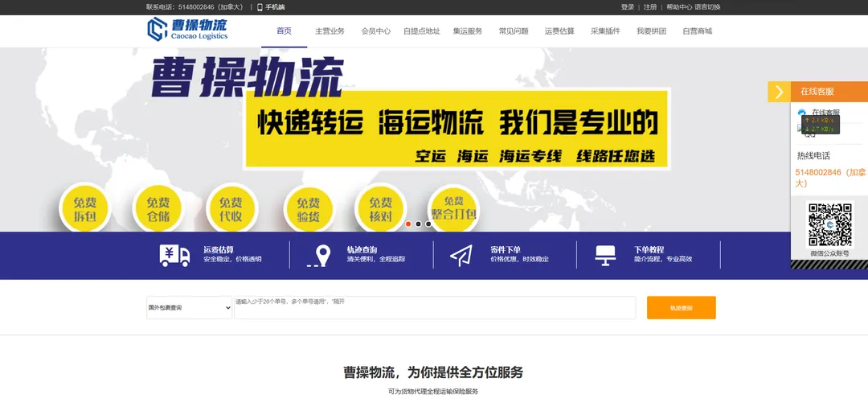Click the monitor 下单教程 icon
868x419 pixels.
point(605,255)
